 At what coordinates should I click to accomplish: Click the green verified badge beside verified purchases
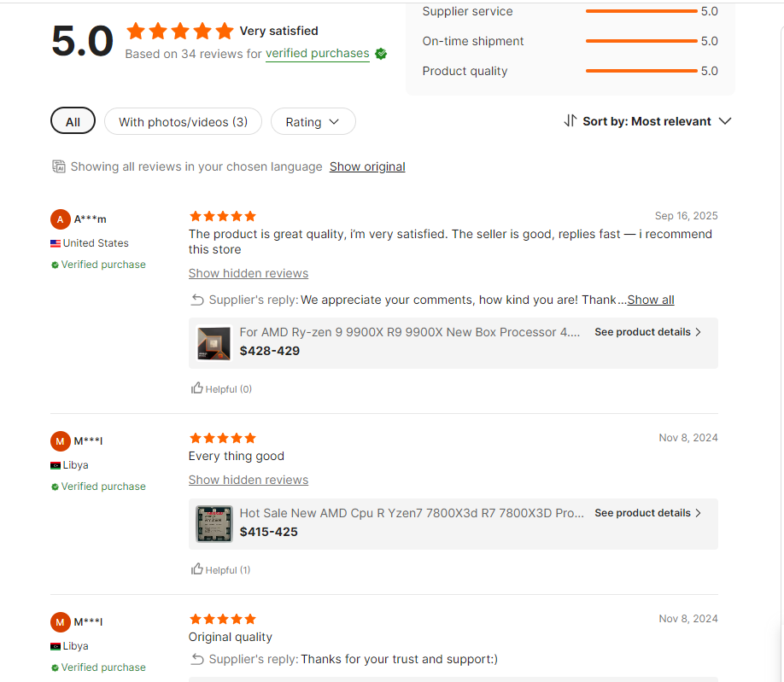(381, 54)
